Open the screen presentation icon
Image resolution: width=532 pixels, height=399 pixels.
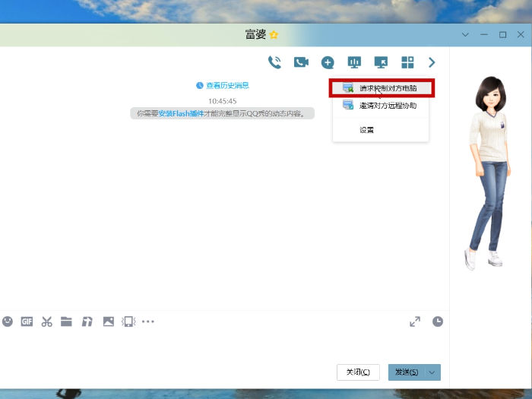(354, 62)
